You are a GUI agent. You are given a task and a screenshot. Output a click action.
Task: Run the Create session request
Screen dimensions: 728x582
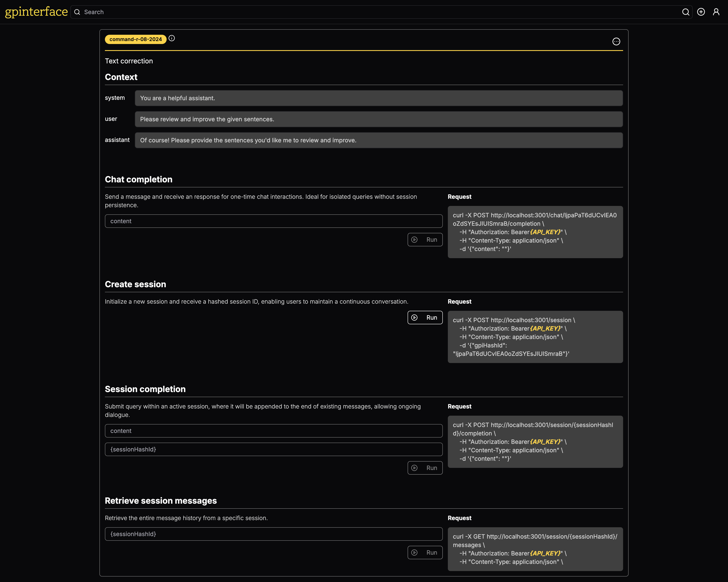425,317
